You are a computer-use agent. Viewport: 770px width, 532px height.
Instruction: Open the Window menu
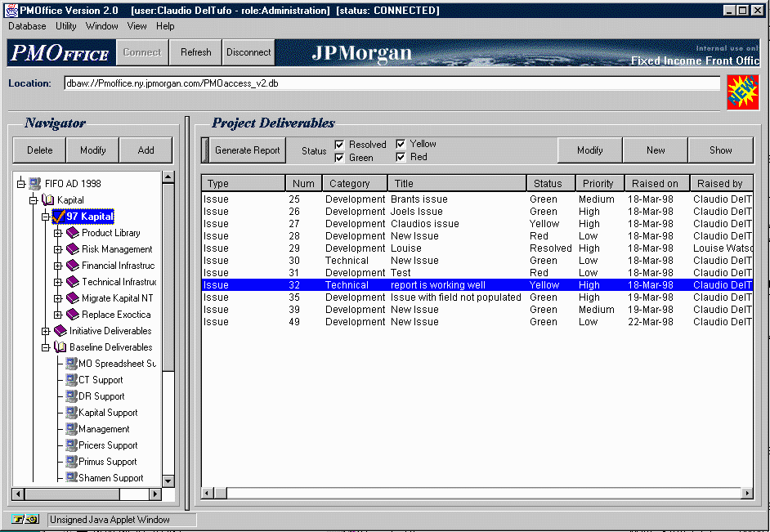pyautogui.click(x=101, y=26)
